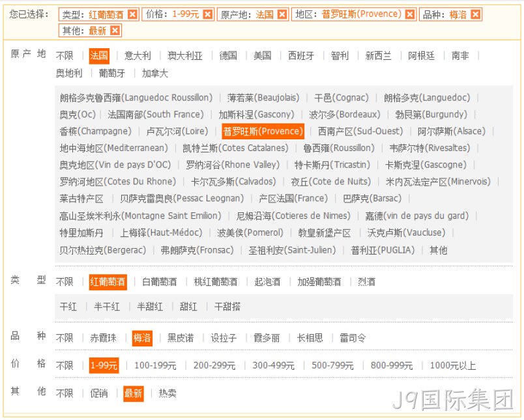
Task: Select type 白葡萄酒
Action: (x=160, y=282)
